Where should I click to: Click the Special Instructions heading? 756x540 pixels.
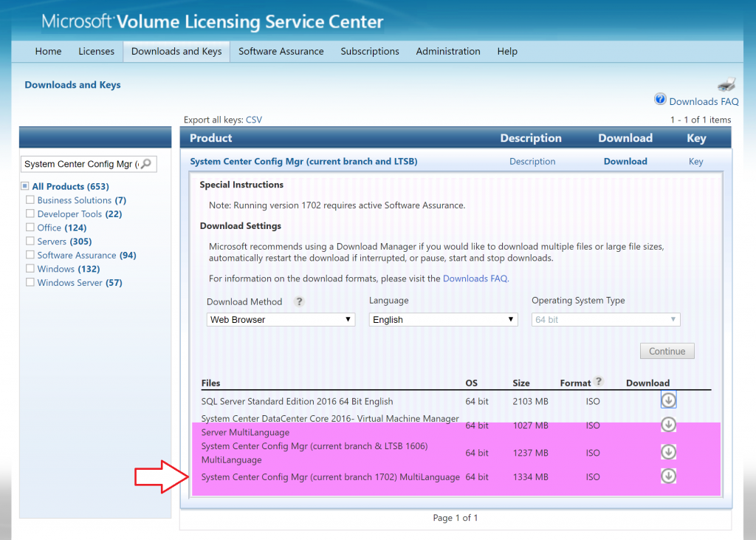[x=241, y=185]
